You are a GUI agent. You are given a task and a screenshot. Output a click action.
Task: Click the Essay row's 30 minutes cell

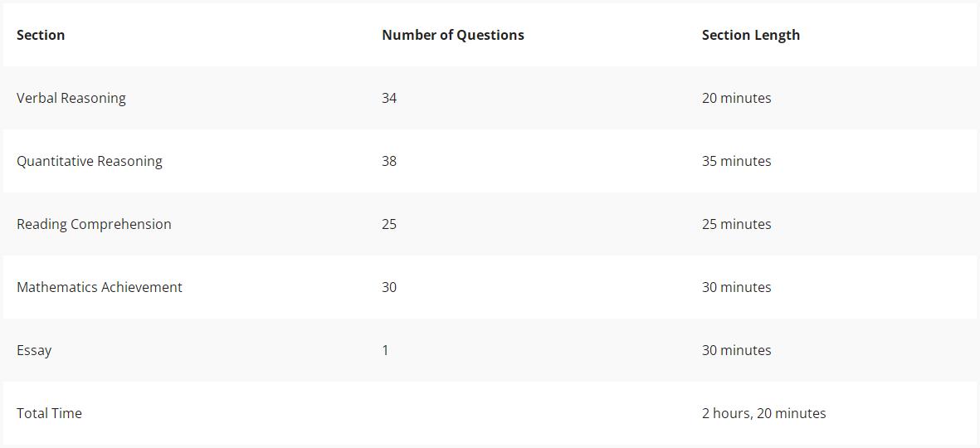click(x=736, y=351)
